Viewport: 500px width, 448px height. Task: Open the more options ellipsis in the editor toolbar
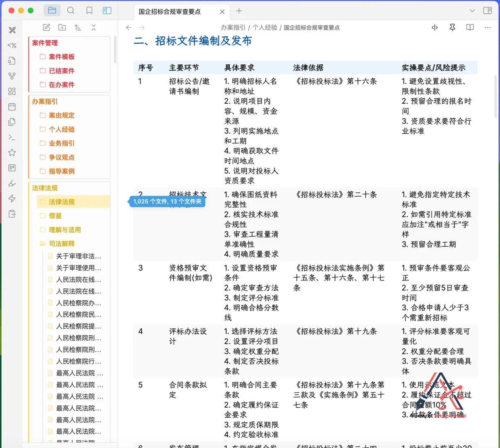tap(488, 27)
